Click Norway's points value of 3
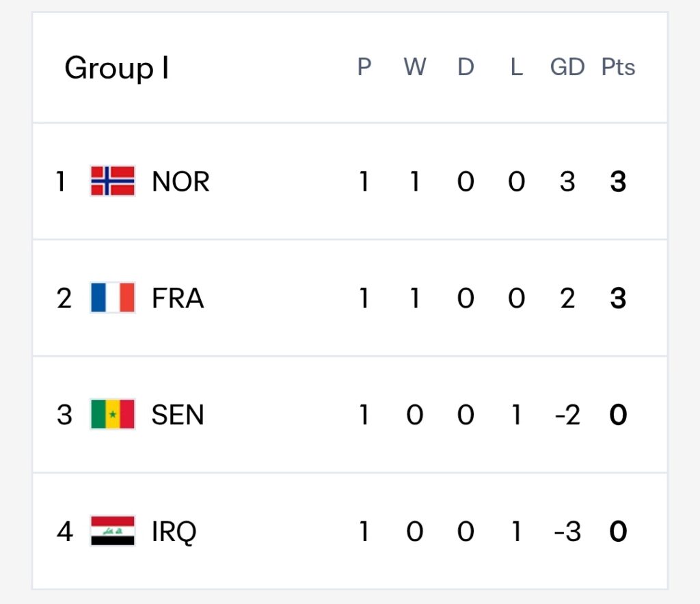 click(x=618, y=182)
